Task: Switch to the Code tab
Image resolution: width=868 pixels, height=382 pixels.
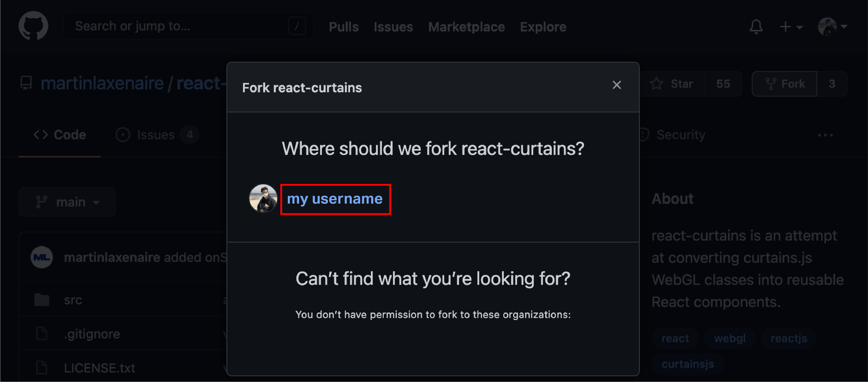Action: (60, 135)
